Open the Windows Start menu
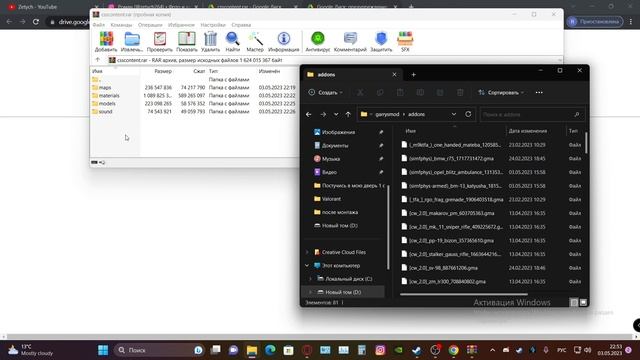 click(103, 350)
